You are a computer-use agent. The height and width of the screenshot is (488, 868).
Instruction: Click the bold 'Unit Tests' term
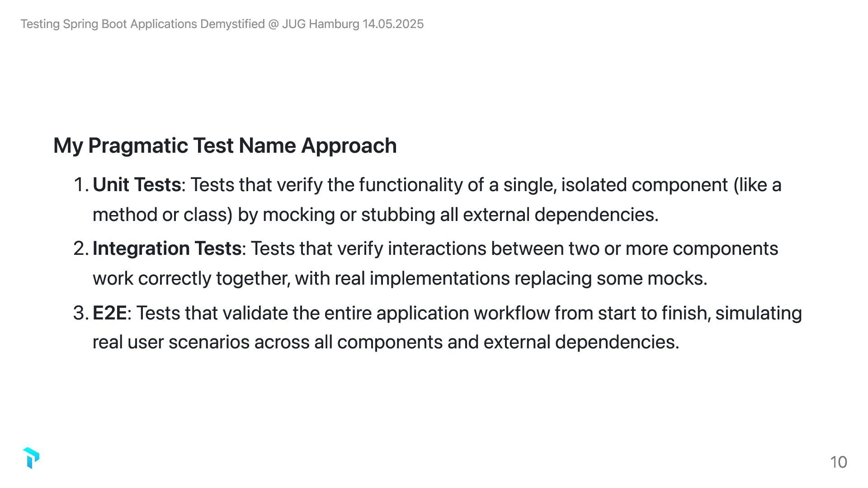(137, 185)
